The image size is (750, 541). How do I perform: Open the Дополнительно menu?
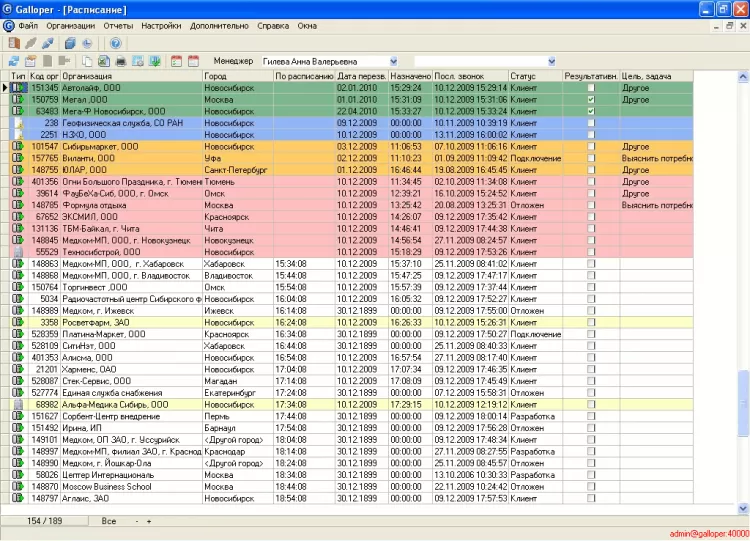(219, 26)
